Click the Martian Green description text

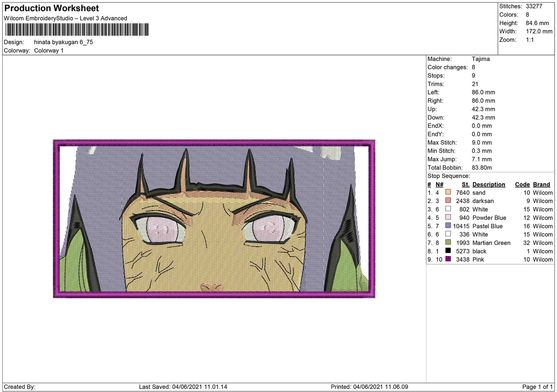click(x=491, y=243)
